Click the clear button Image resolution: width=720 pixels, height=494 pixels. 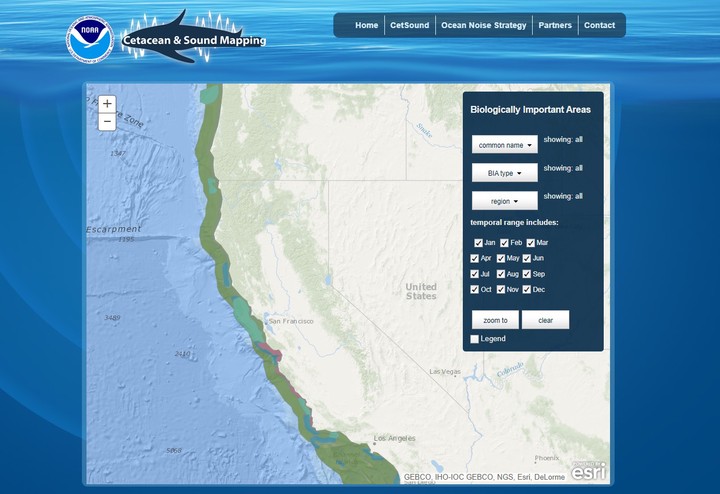(x=546, y=320)
